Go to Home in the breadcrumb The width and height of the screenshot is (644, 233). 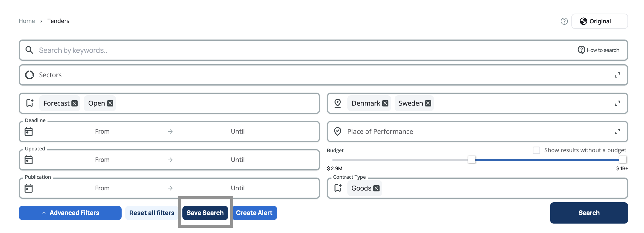27,21
